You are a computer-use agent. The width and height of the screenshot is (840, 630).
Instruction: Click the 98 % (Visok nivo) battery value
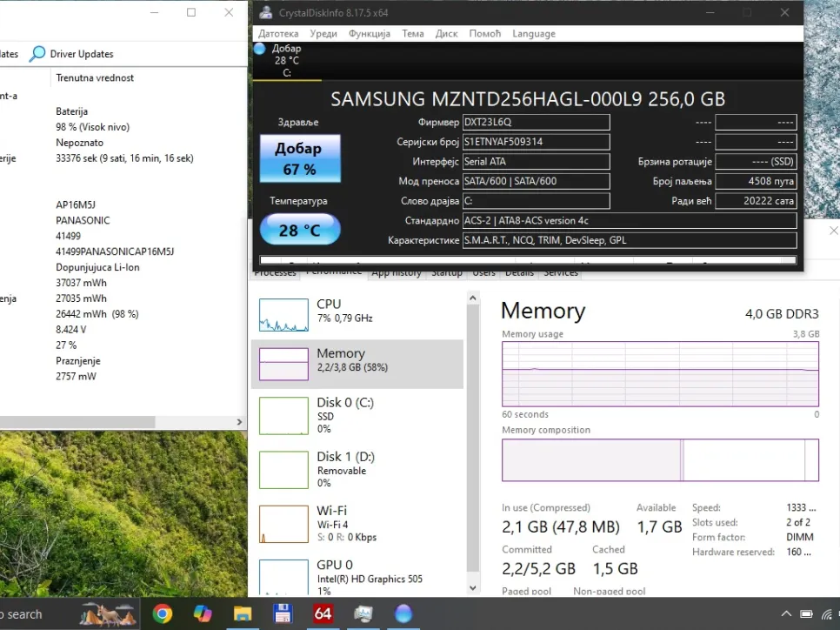coord(93,127)
